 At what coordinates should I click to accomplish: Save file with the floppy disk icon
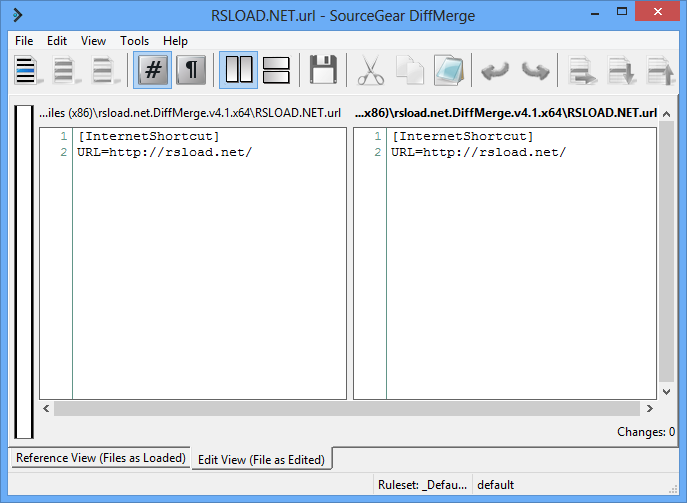[323, 70]
